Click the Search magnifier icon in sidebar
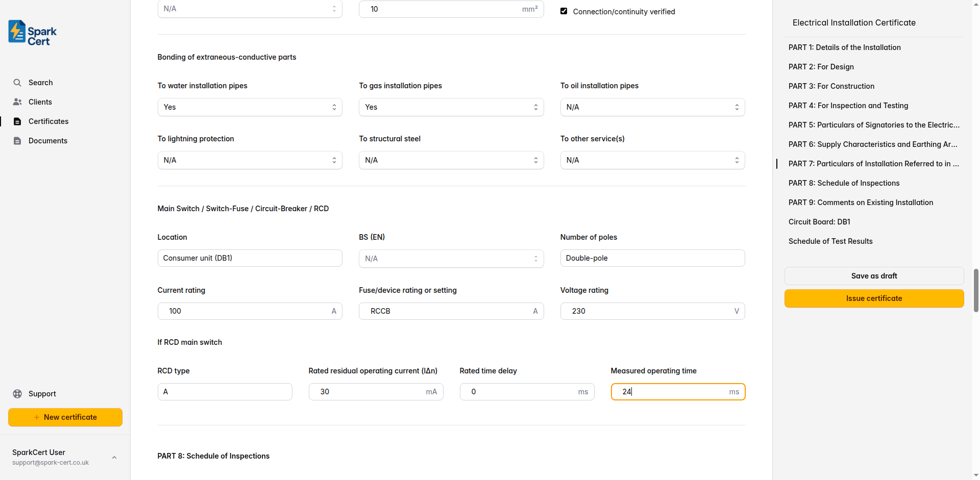The image size is (980, 480). [x=17, y=83]
